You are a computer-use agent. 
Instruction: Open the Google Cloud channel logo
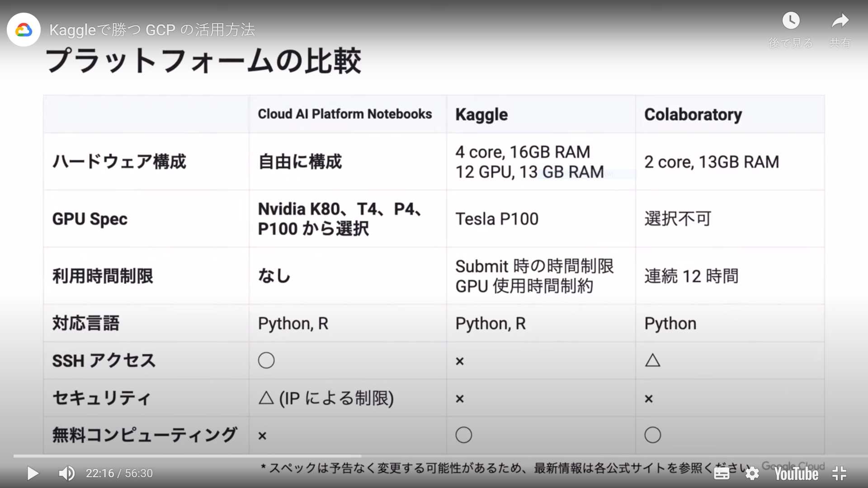[x=24, y=30]
